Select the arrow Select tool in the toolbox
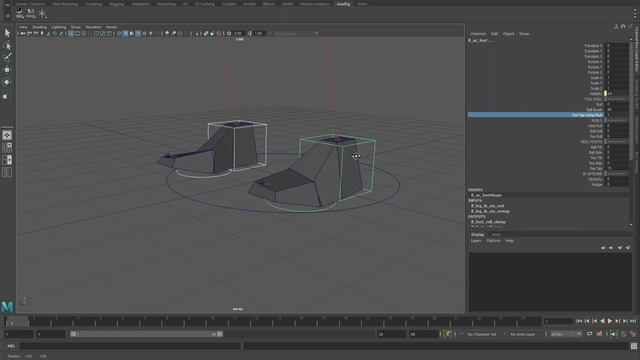640x360 pixels. click(7, 33)
